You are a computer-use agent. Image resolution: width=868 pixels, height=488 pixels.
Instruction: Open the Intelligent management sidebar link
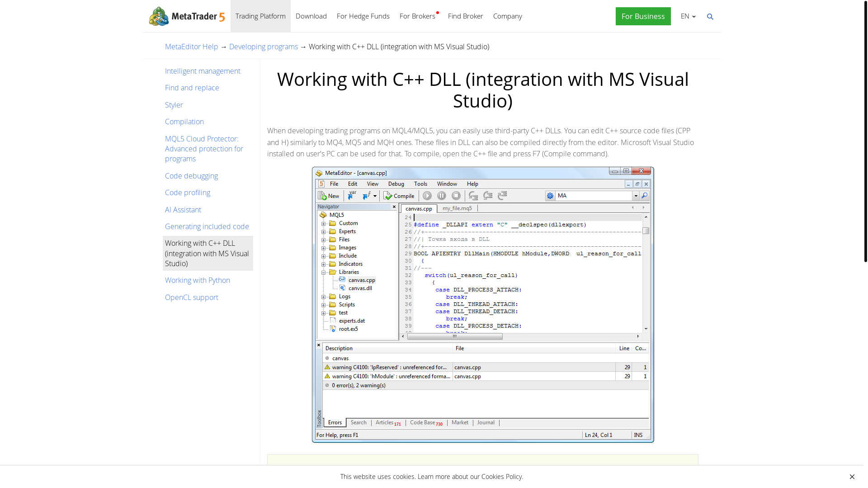[x=203, y=71]
